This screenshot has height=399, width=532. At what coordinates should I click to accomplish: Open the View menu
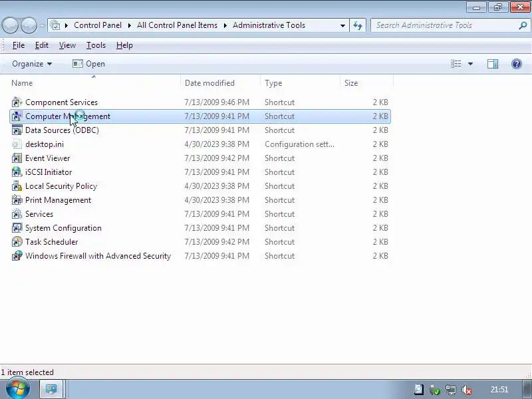pyautogui.click(x=67, y=45)
